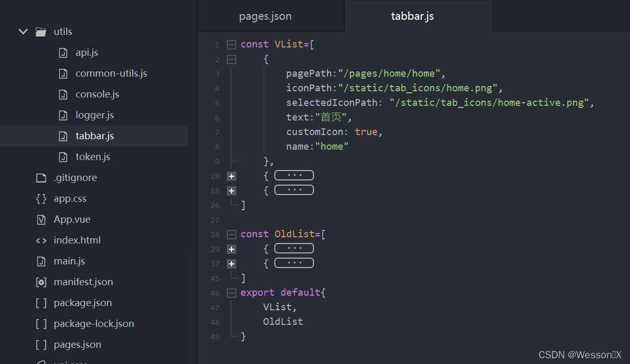Click the VList identifier on line 1
630x364 pixels.
pyautogui.click(x=289, y=44)
